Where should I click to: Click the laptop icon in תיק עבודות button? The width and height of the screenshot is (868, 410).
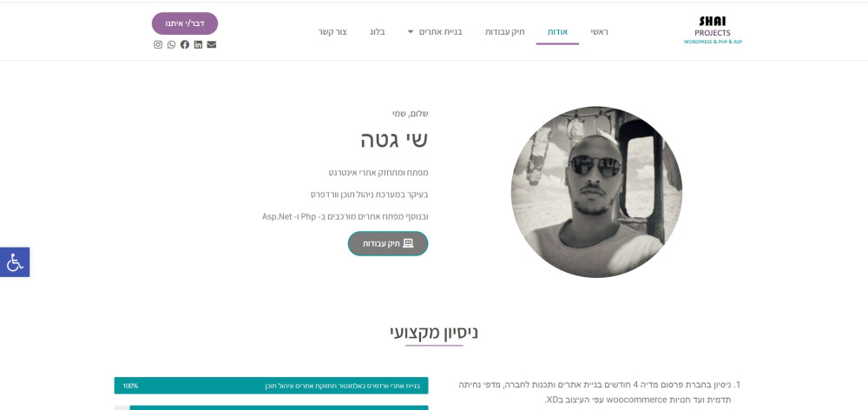tap(408, 243)
